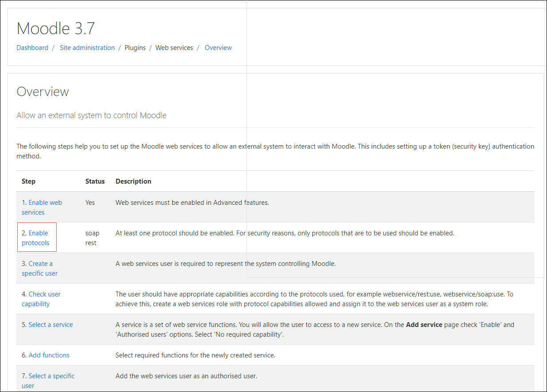
Task: Click description 'Select required functions for the newly created service.'
Action: (195, 355)
